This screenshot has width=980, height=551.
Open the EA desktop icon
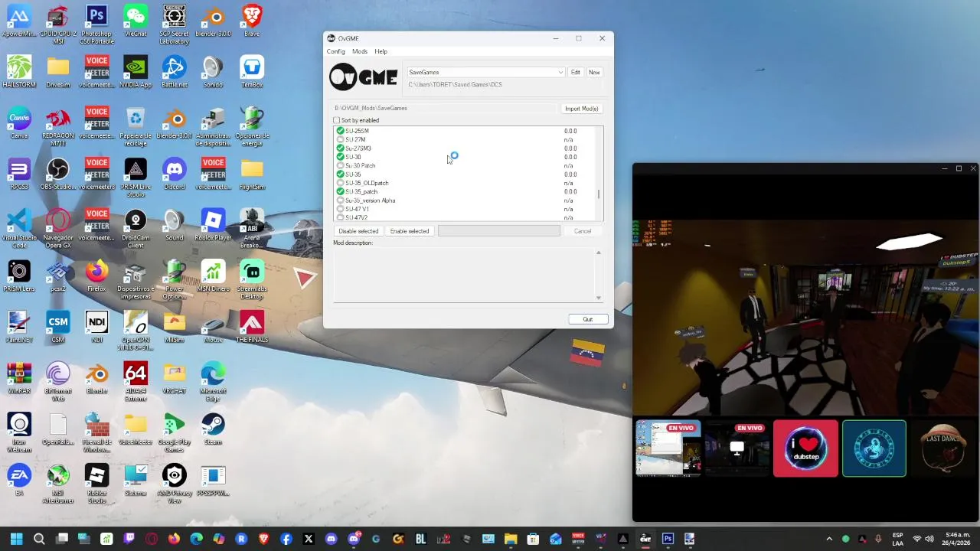click(19, 481)
